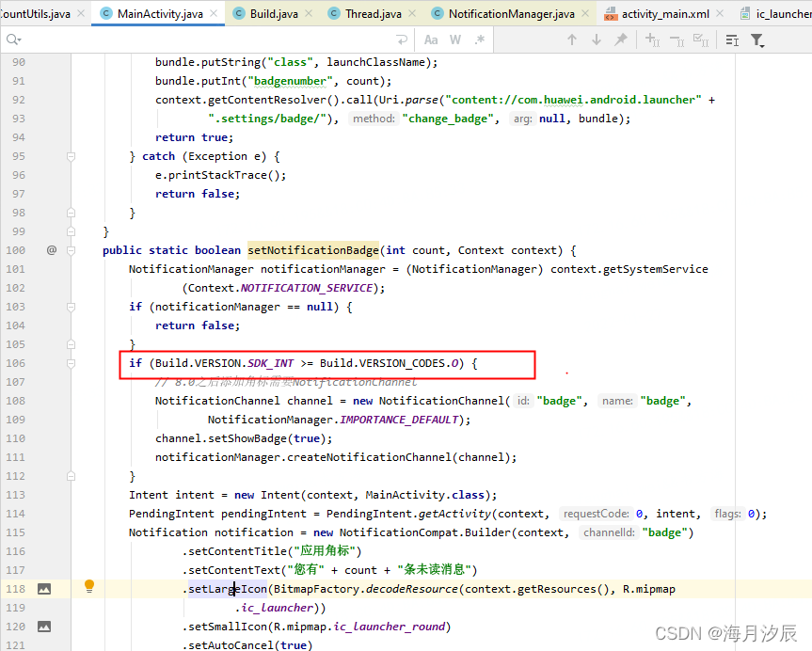Close the Build.java tab

pos(309,13)
